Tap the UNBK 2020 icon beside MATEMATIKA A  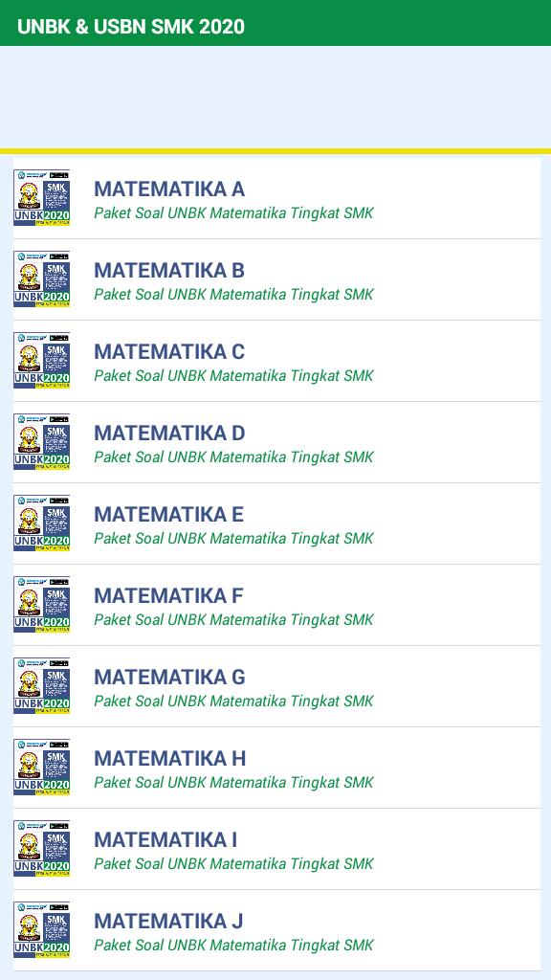41,197
